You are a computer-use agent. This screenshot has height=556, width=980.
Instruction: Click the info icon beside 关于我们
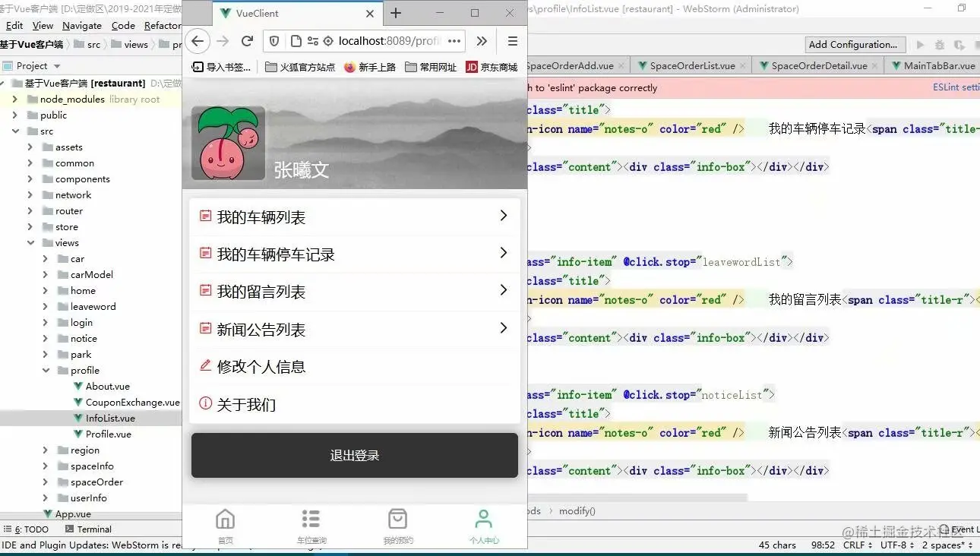point(204,403)
